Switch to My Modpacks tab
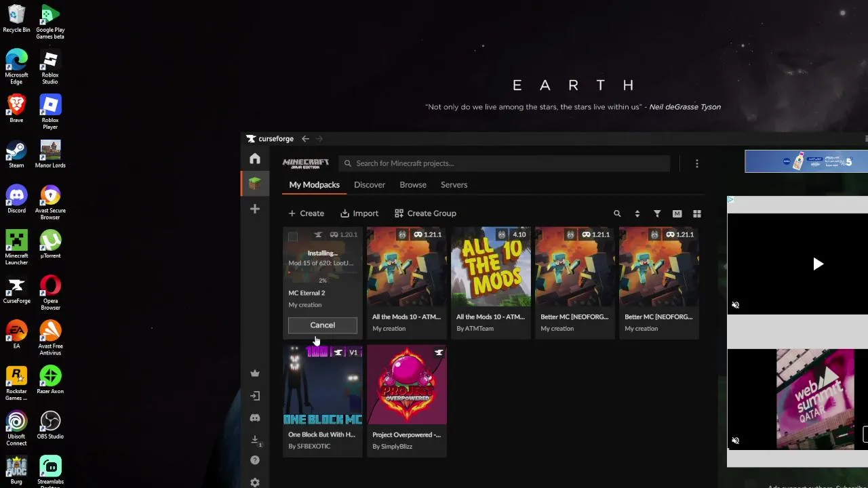Screen dimensions: 868x488 [314, 184]
